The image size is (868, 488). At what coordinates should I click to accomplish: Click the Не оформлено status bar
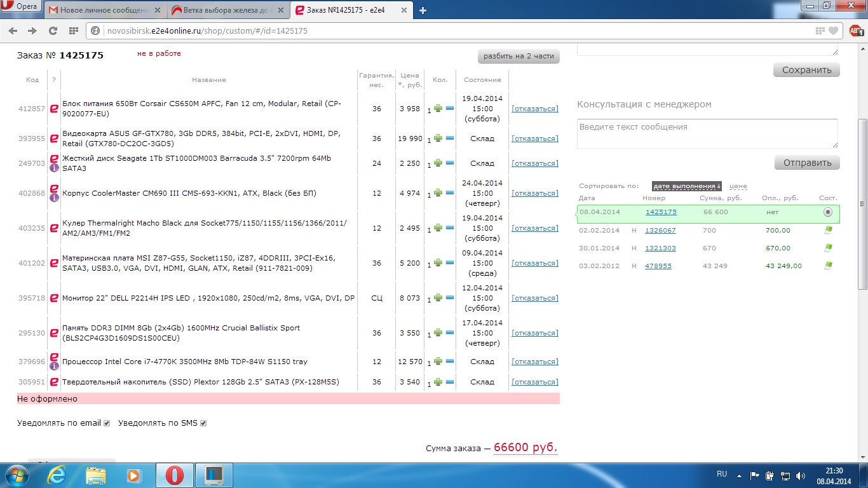(288, 398)
